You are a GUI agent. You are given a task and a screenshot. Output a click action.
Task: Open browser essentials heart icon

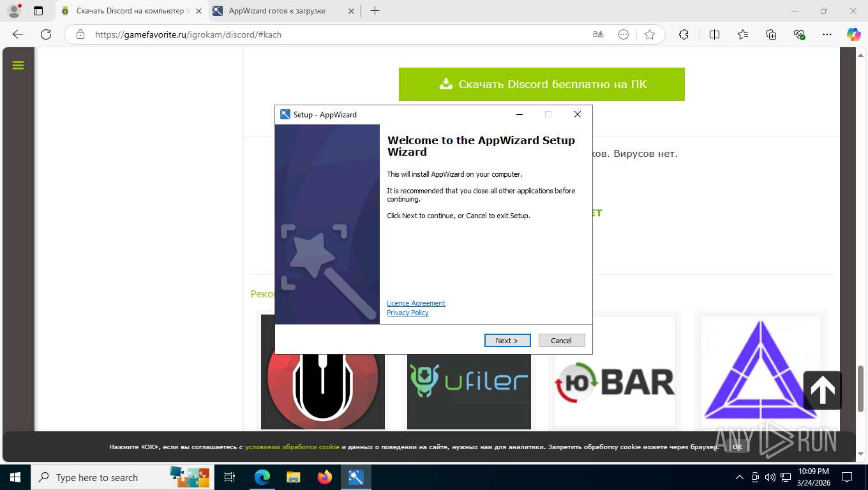point(799,34)
